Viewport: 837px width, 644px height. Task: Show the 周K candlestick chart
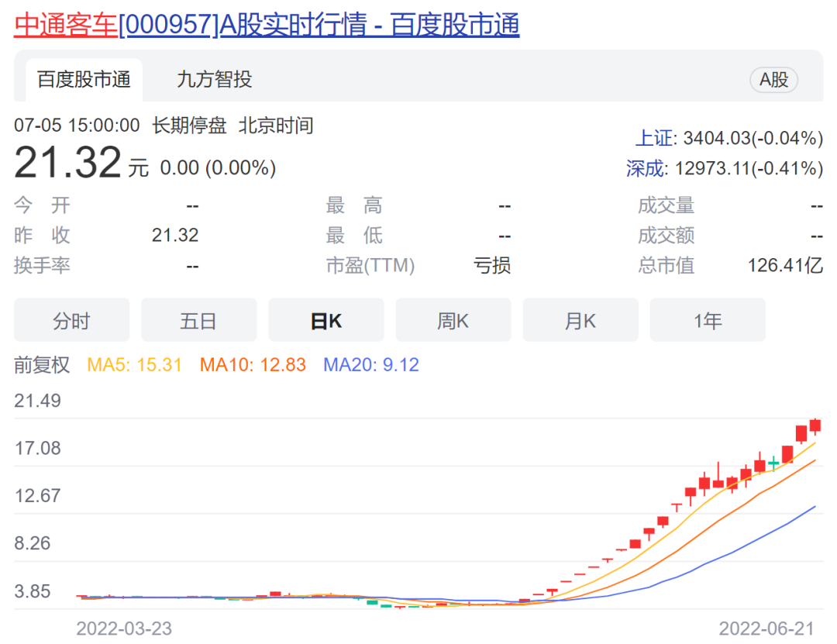point(453,321)
